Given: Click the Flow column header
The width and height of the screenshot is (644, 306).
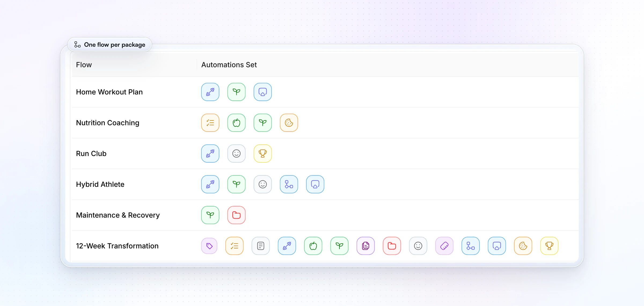Looking at the screenshot, I should 84,65.
